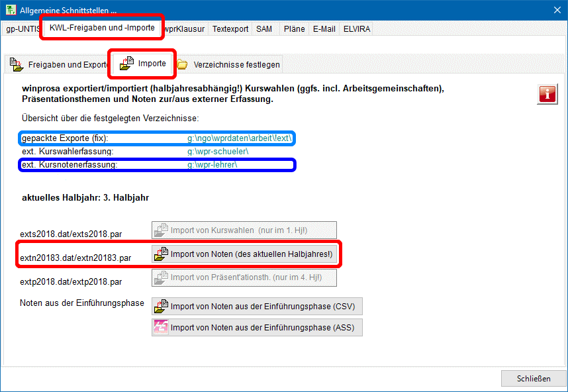Click the Freigaben und Exporte tab icon
568x392 pixels.
(16, 65)
